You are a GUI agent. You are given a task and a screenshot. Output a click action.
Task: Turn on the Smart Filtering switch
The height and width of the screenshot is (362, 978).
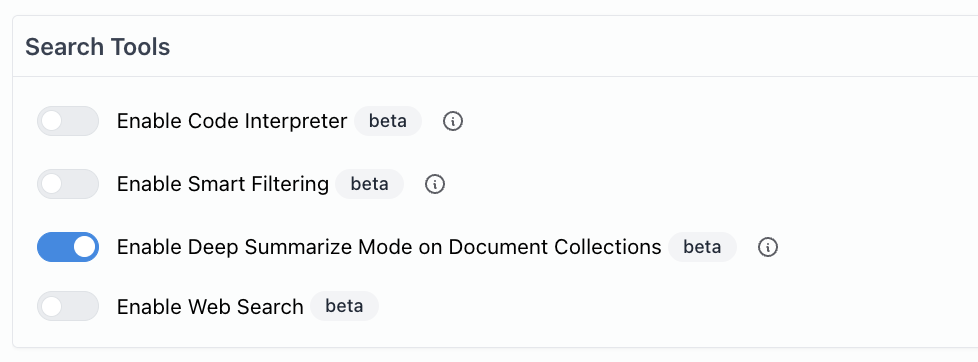(68, 184)
